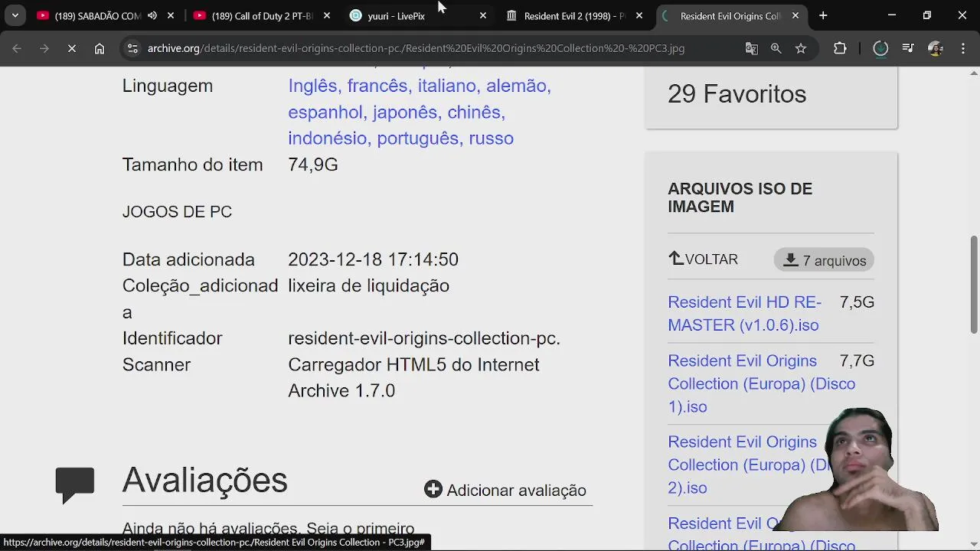This screenshot has height=551, width=980.
Task: Focus the archive.org address bar URL
Action: coord(416,48)
